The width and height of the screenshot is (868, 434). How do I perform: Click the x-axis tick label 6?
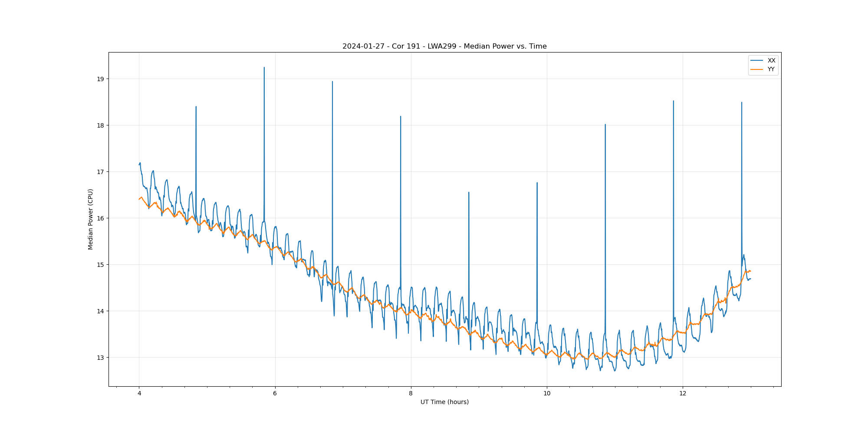[x=275, y=394]
